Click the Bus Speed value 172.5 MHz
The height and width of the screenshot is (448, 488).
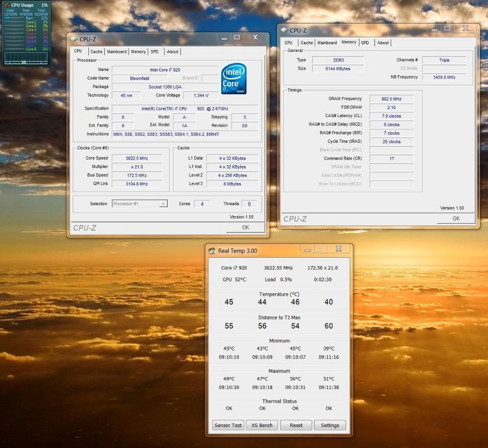click(x=137, y=175)
